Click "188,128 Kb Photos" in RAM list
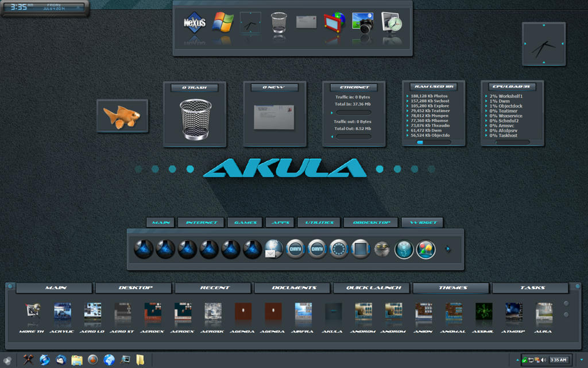Image resolution: width=588 pixels, height=368 pixels. pos(429,96)
